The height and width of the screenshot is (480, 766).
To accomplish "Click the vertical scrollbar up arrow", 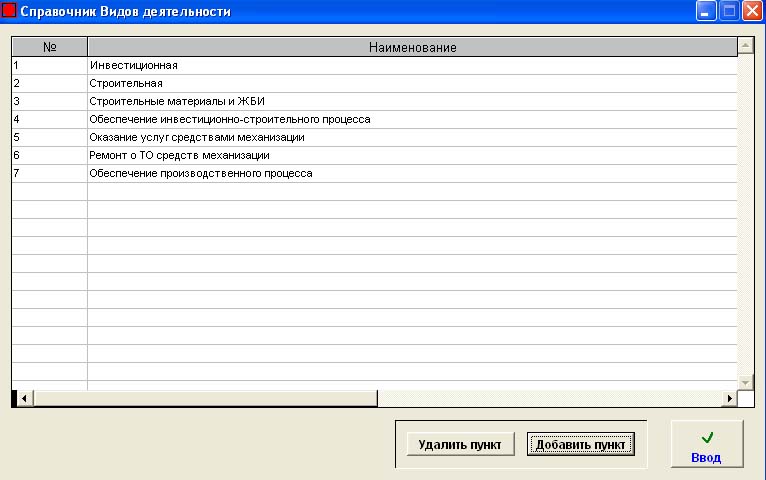I will point(745,46).
